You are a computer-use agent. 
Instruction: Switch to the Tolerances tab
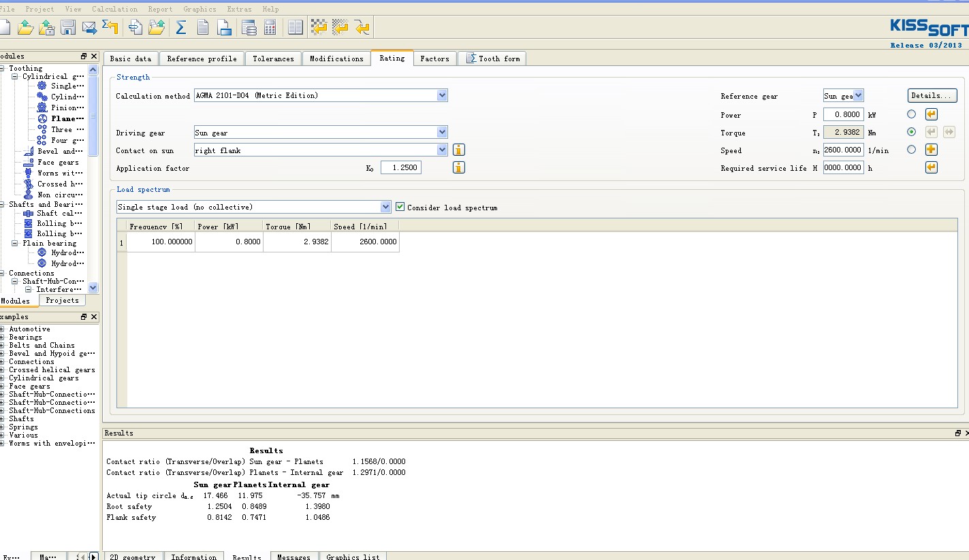[x=273, y=59]
